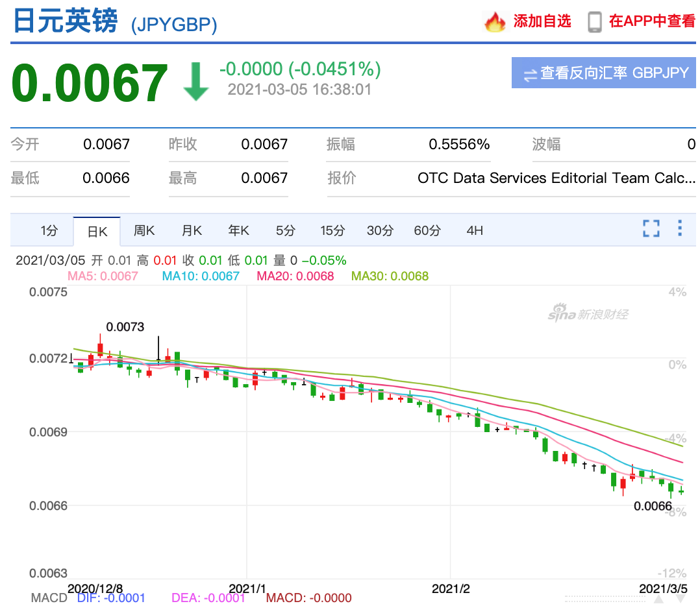Click the fullscreen chart icon
This screenshot has height=606, width=700.
651,228
